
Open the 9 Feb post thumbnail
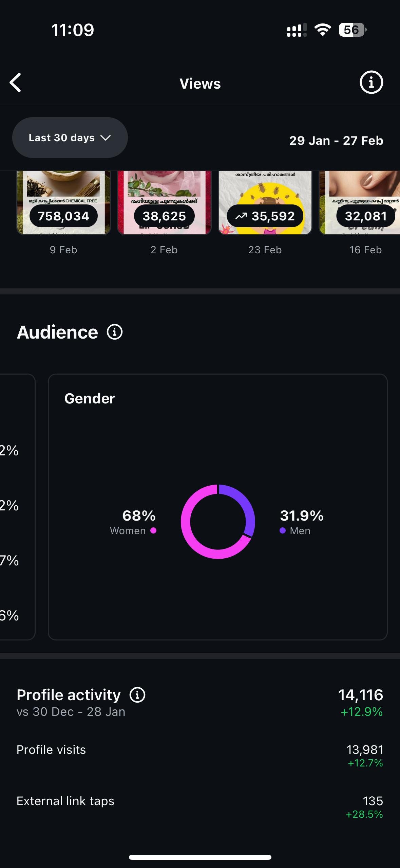pos(63,202)
